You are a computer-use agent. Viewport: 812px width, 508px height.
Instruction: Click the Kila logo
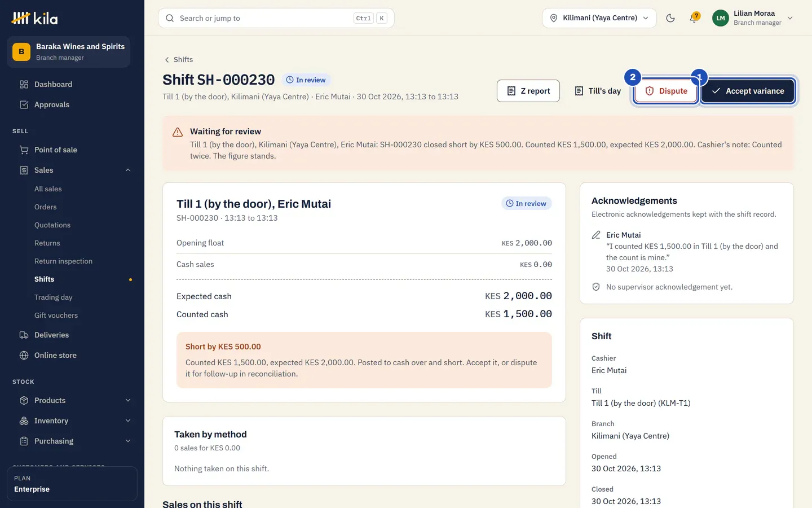click(34, 18)
